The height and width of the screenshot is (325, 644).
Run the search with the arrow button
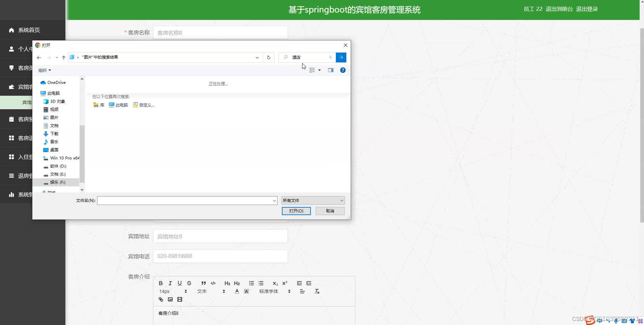341,57
